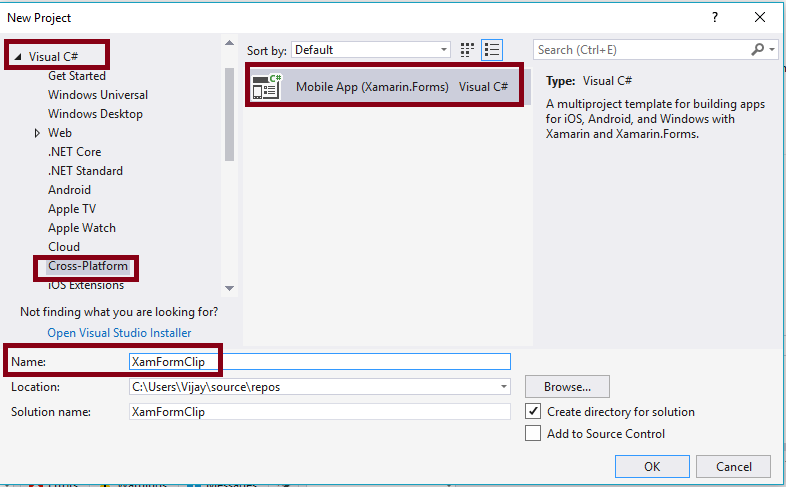Select Get Started in the tree

77,76
